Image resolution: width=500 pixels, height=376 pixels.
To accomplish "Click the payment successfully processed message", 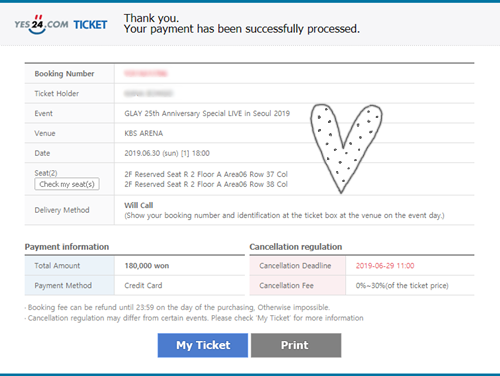I will click(x=242, y=29).
